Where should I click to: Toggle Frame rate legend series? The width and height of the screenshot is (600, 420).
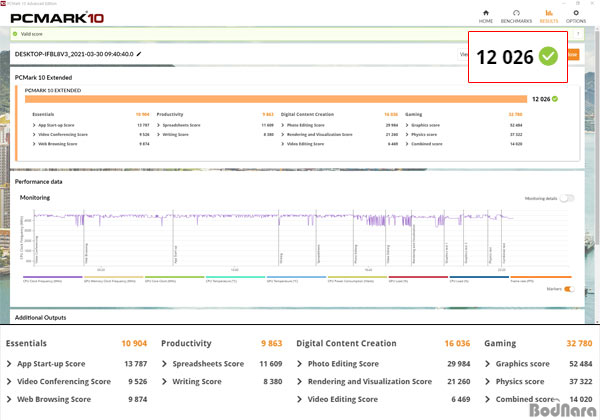540,279
